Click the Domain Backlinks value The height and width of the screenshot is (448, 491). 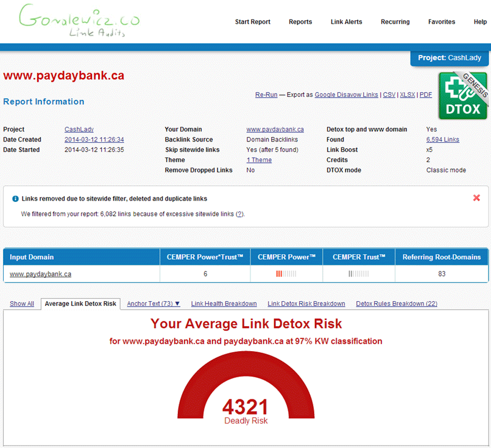click(272, 140)
